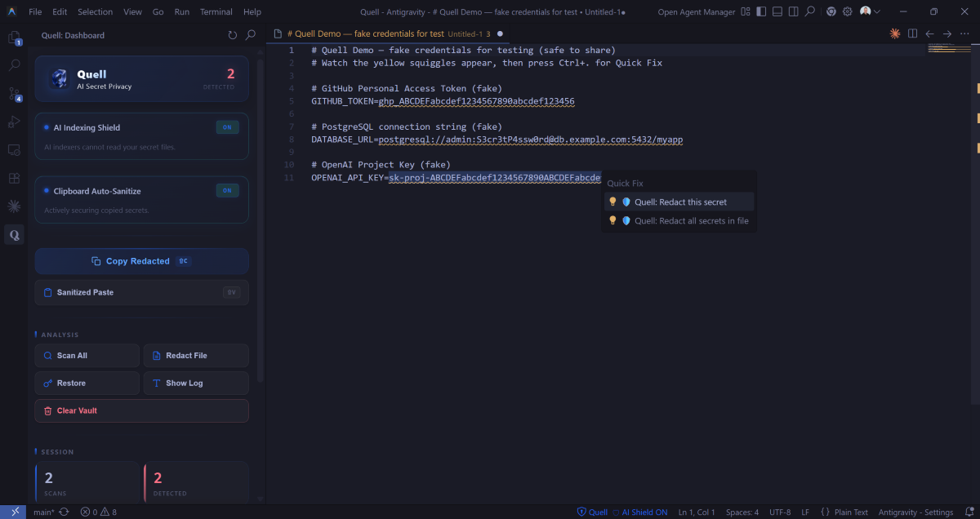
Task: Navigate back with left arrow in editor toolbar
Action: (929, 33)
